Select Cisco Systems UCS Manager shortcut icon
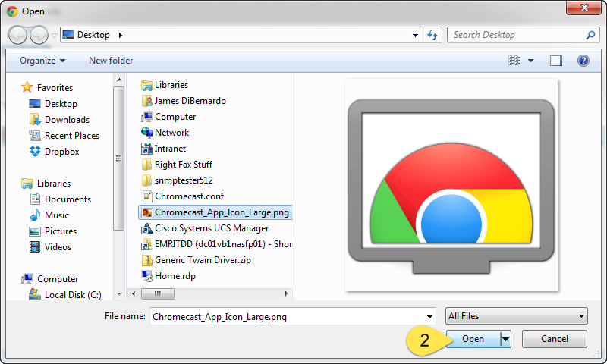The height and width of the screenshot is (364, 607). pyautogui.click(x=147, y=228)
